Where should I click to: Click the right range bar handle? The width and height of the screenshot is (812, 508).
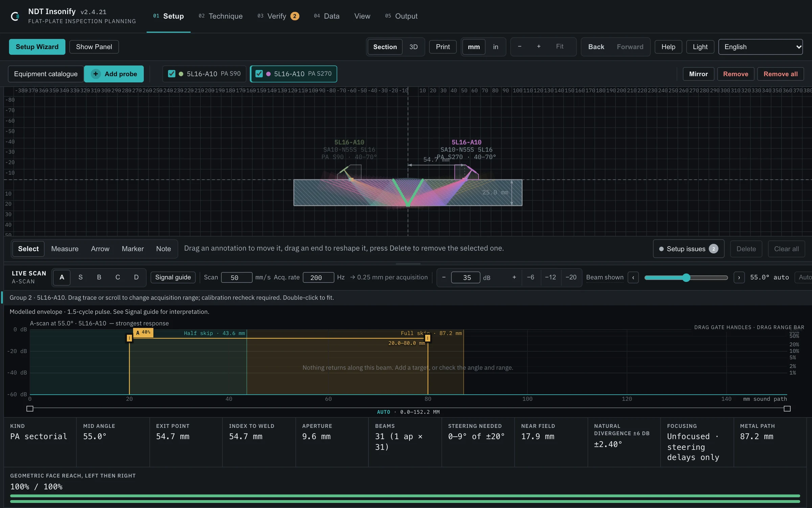click(x=787, y=409)
